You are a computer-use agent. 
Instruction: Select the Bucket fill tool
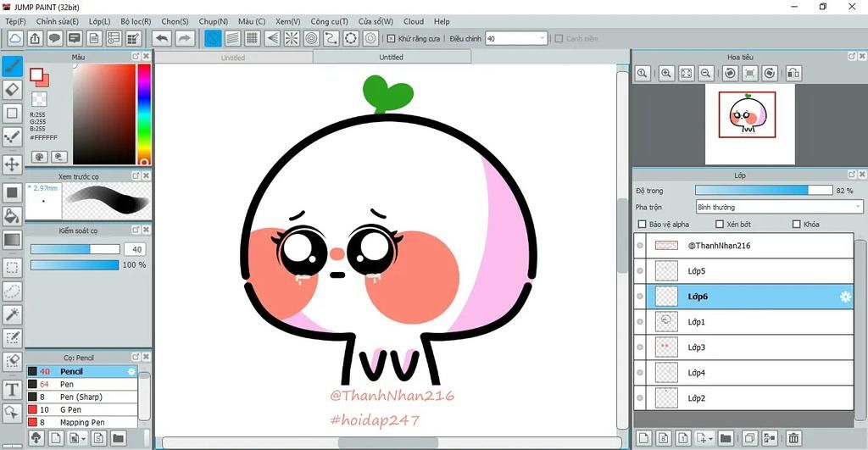pos(12,216)
